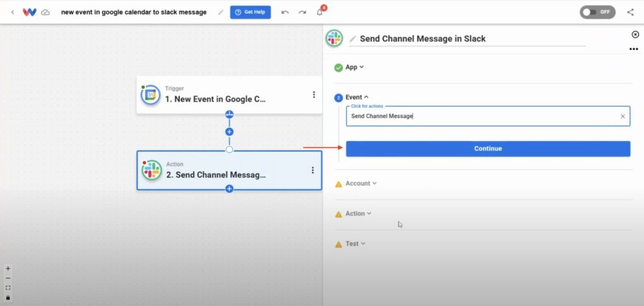Share the workflow using share icon
This screenshot has width=644, height=306.
click(630, 13)
